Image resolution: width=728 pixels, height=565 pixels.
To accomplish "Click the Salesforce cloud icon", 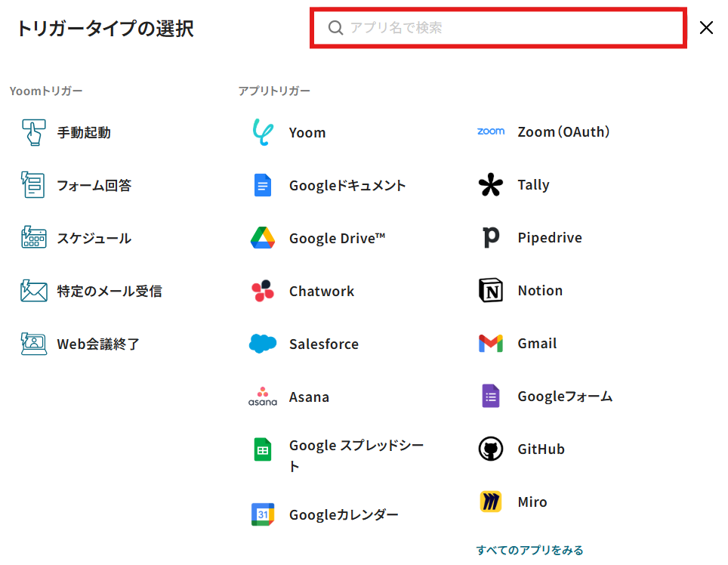I will 263,344.
